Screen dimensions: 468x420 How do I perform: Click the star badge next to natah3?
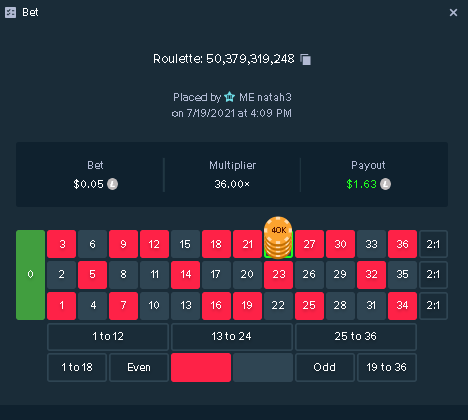coord(230,97)
